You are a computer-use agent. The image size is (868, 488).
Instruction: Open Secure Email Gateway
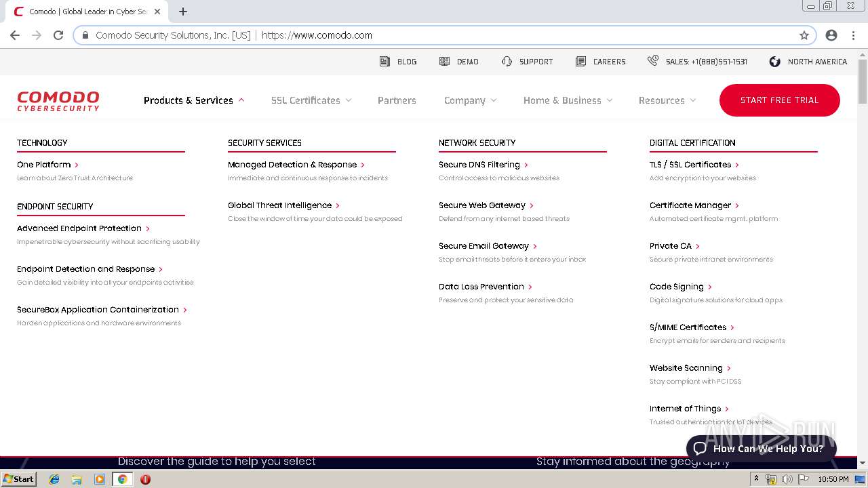(488, 246)
